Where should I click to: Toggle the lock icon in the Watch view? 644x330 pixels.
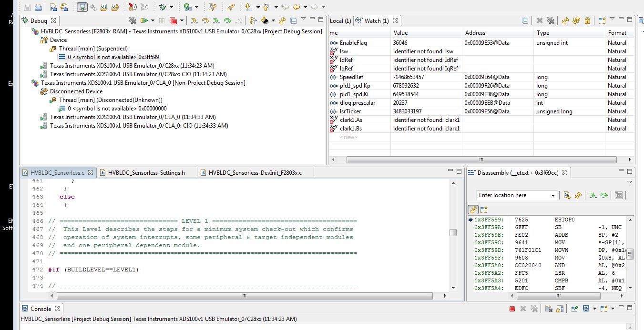pyautogui.click(x=588, y=20)
